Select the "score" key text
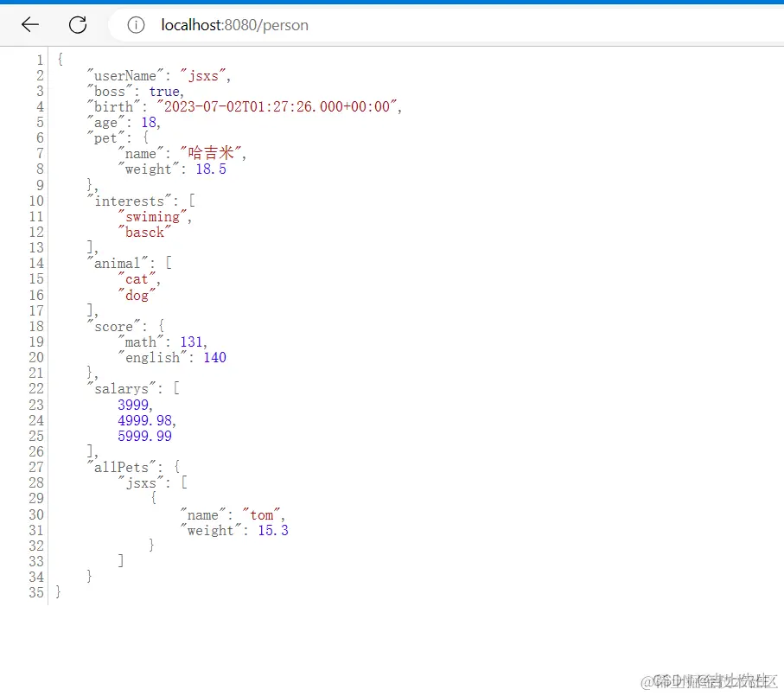 pyautogui.click(x=113, y=326)
